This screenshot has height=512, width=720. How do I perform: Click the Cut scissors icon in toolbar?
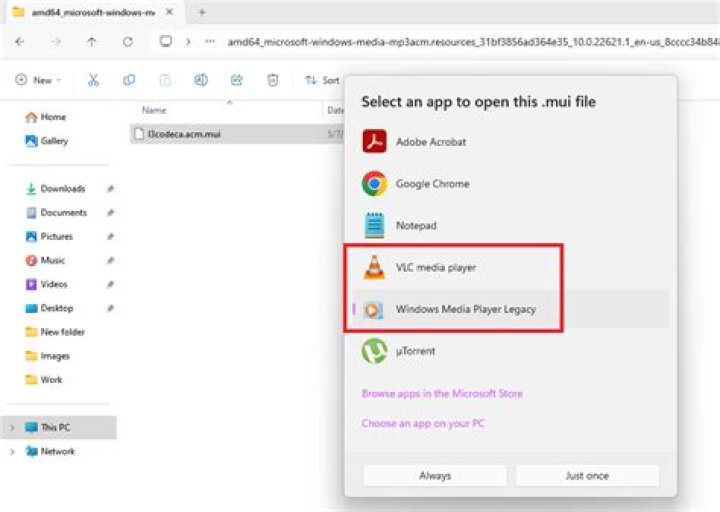[x=93, y=80]
